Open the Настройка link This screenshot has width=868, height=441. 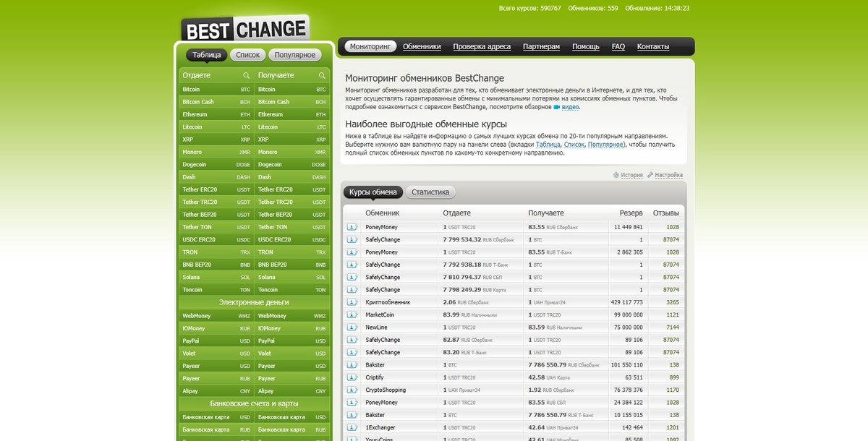click(x=668, y=175)
